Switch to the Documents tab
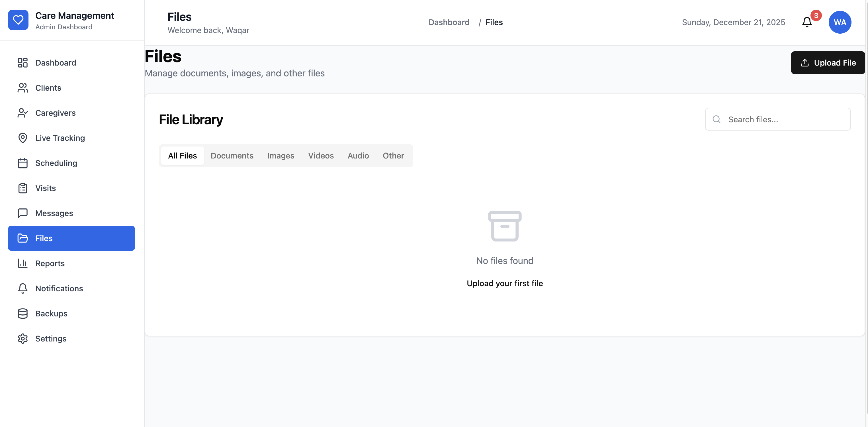The width and height of the screenshot is (868, 427). pyautogui.click(x=232, y=155)
